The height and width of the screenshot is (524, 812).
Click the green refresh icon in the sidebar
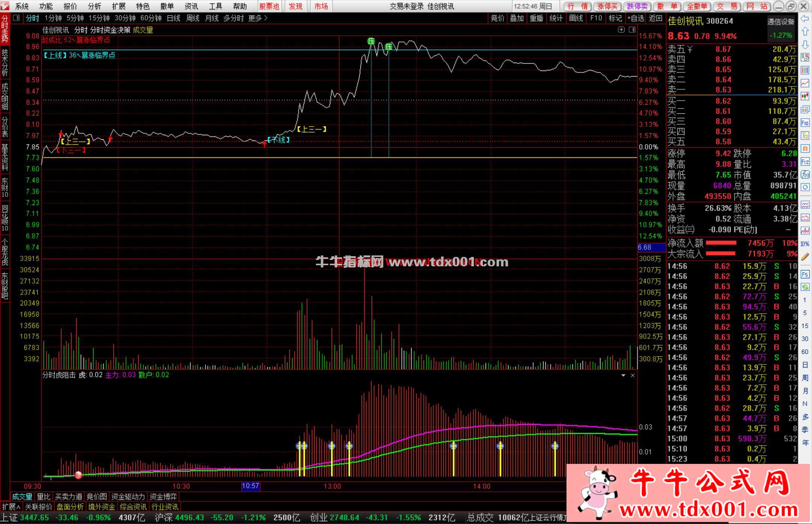pyautogui.click(x=805, y=287)
